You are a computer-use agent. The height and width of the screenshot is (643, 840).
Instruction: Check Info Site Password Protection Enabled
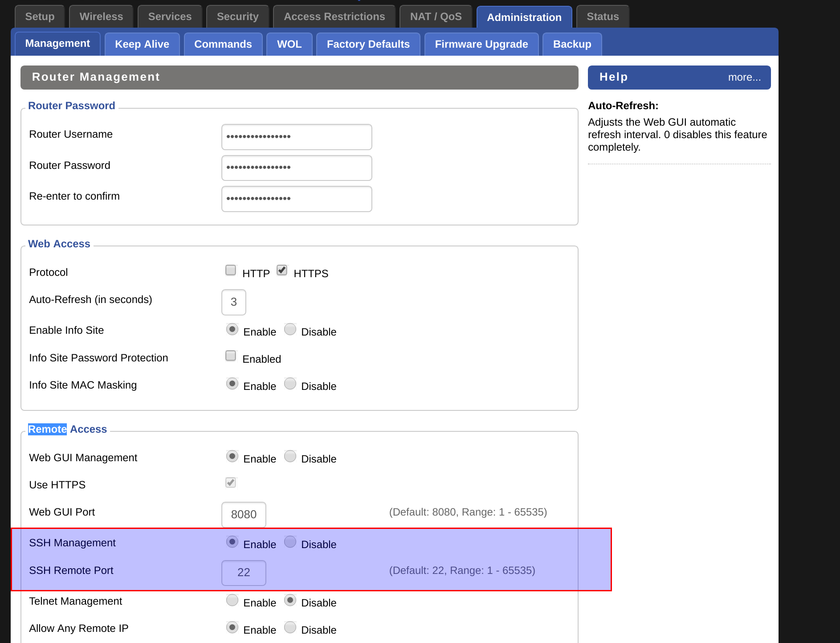click(231, 356)
